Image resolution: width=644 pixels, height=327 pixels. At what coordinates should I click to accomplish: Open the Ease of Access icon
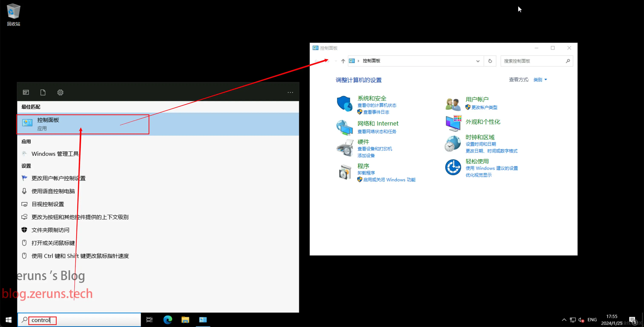tap(453, 167)
